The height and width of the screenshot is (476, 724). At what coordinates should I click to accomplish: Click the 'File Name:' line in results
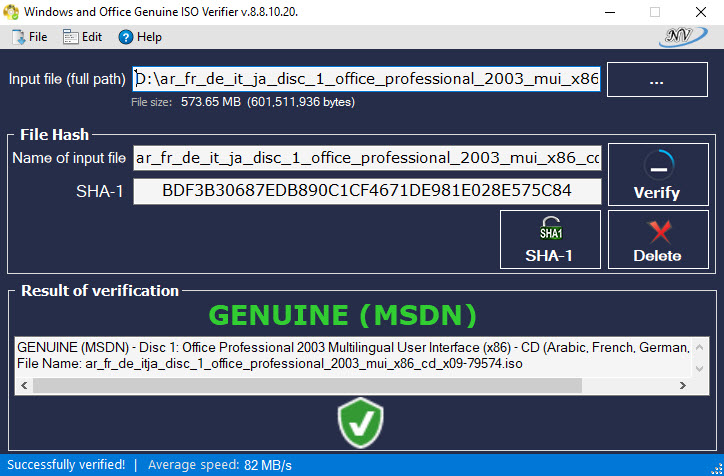point(270,364)
